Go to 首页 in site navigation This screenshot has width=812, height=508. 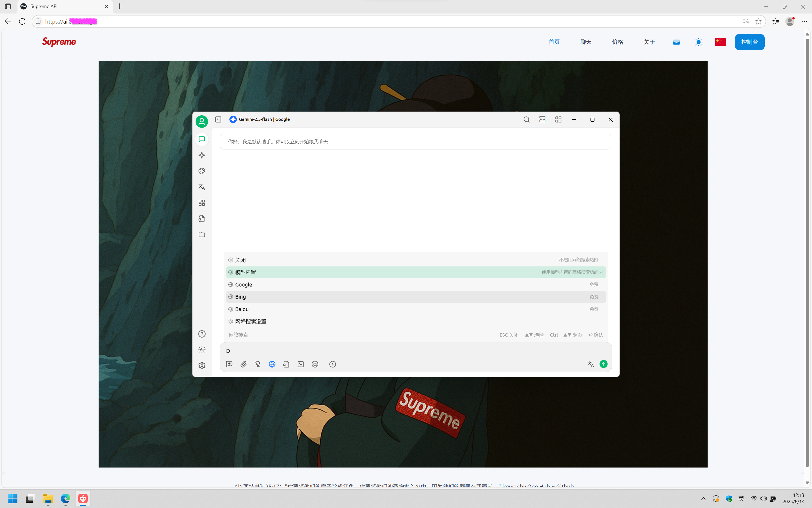click(554, 42)
